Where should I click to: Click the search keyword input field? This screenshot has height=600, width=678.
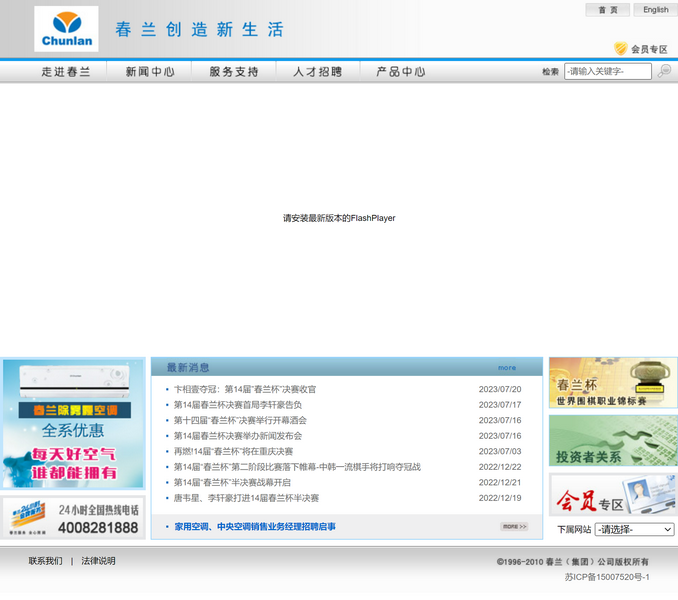(607, 71)
